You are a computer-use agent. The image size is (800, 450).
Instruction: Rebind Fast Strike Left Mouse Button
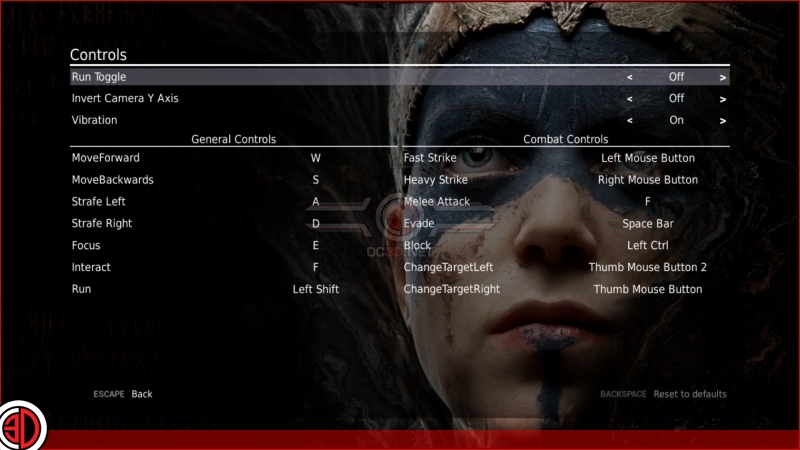pyautogui.click(x=647, y=158)
